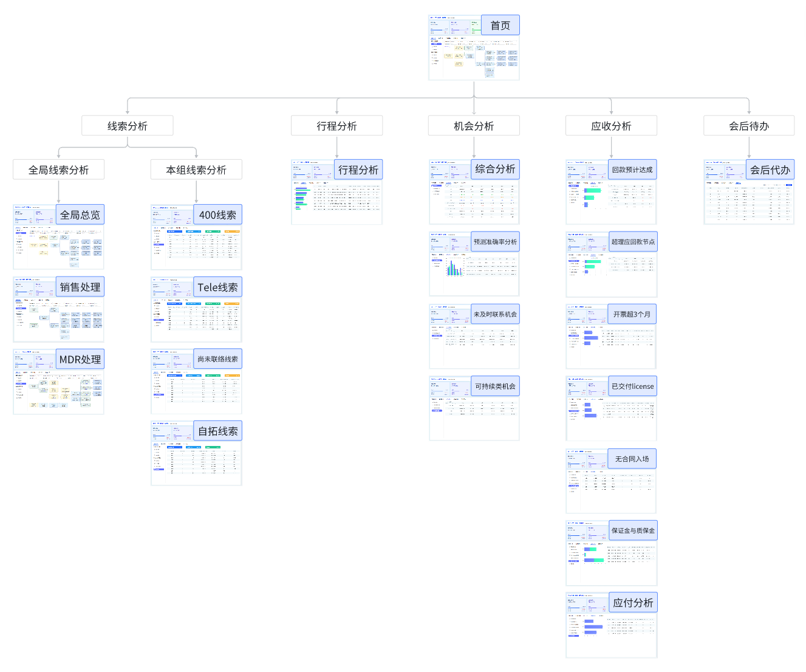Select the 应付分析 page label
The image size is (806, 672).
632,602
